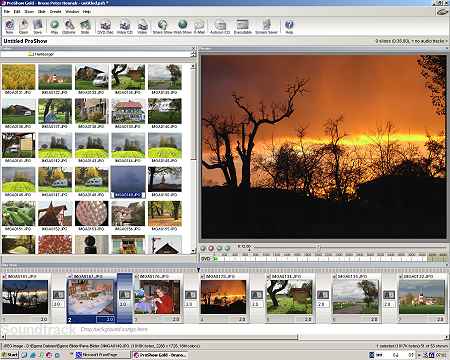Open transition icon after the first timeline slide
This screenshot has width=450, height=360.
[x=59, y=295]
